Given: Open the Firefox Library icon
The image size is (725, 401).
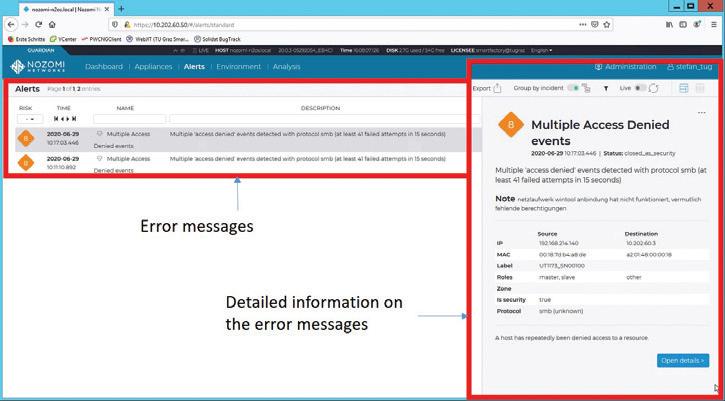Looking at the screenshot, I should (x=669, y=25).
